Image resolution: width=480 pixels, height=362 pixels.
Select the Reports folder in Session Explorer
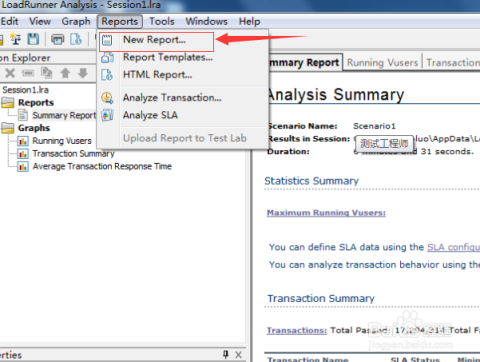pyautogui.click(x=36, y=103)
